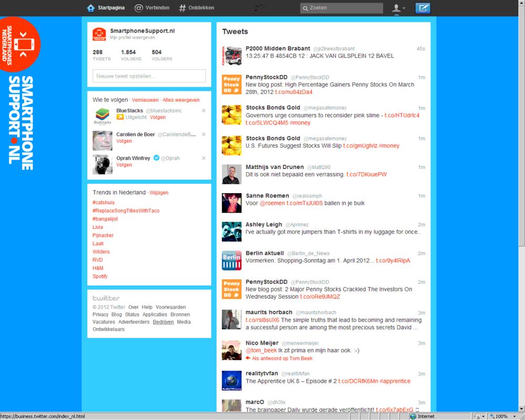Click the Zoeken search field
The height and width of the screenshot is (420, 525).
[x=342, y=8]
